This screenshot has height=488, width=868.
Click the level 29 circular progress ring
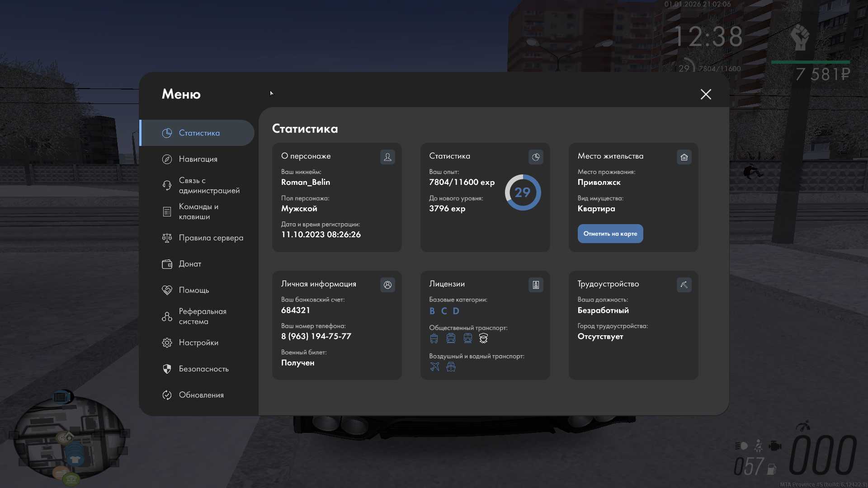[x=523, y=192]
